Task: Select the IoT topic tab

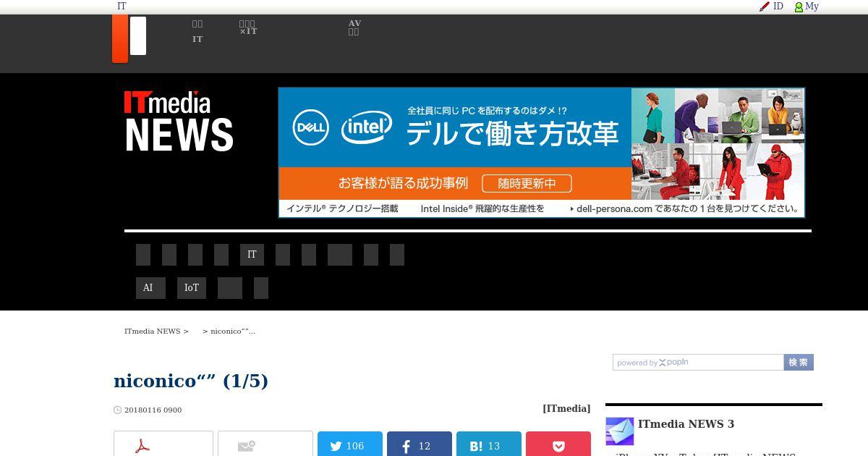Action: [192, 288]
